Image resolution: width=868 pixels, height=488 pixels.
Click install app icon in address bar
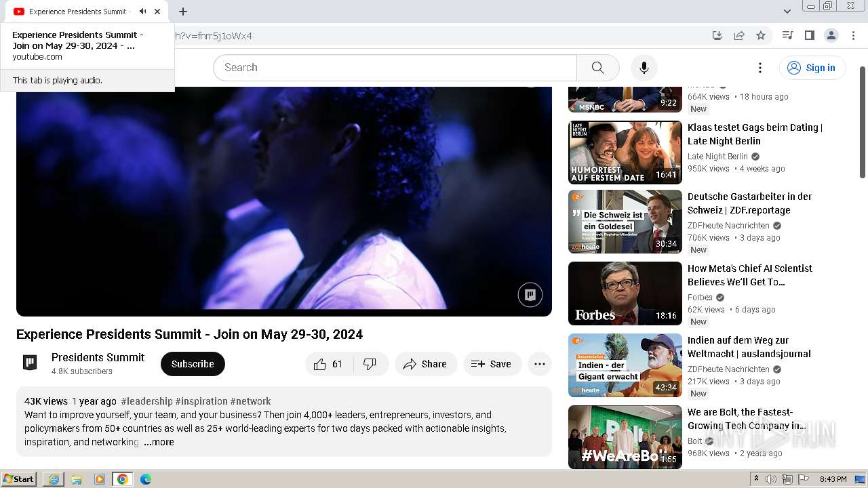(x=717, y=36)
